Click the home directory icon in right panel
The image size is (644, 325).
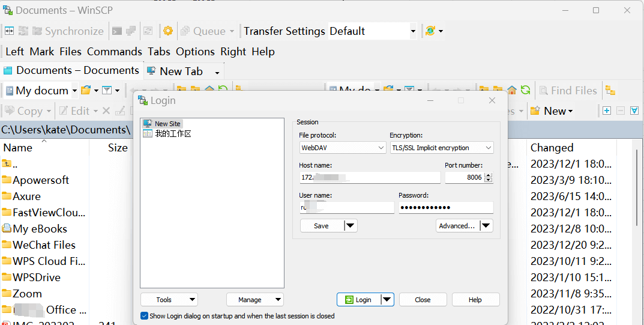pyautogui.click(x=512, y=90)
